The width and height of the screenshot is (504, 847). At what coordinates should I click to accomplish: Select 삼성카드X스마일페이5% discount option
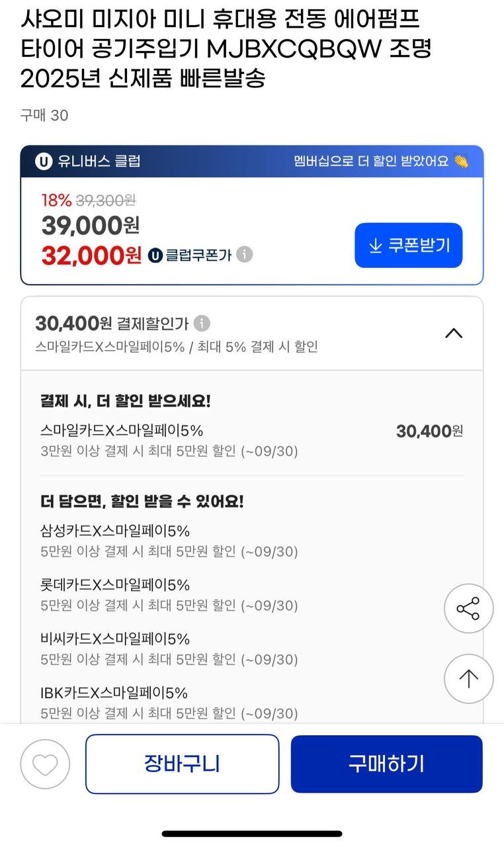(x=115, y=531)
